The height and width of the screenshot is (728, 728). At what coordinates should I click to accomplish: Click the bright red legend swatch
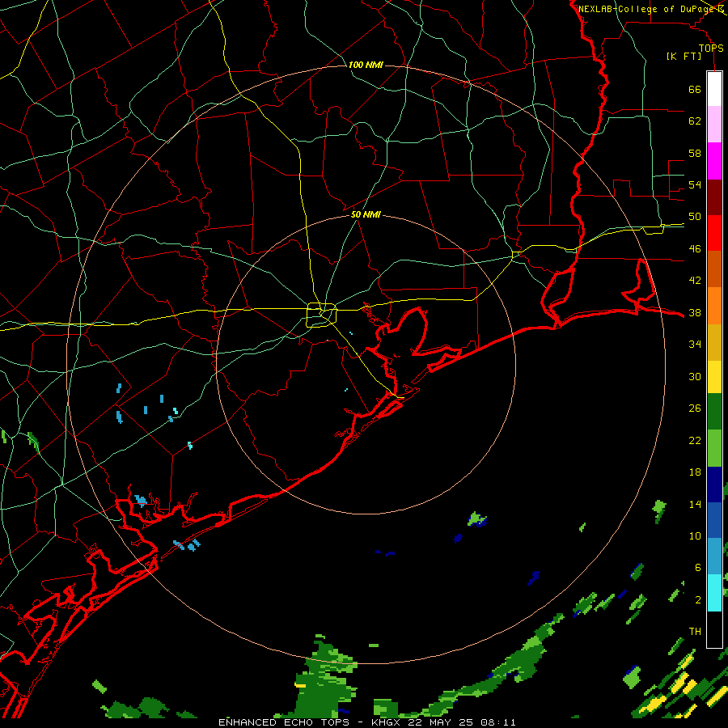click(x=714, y=233)
